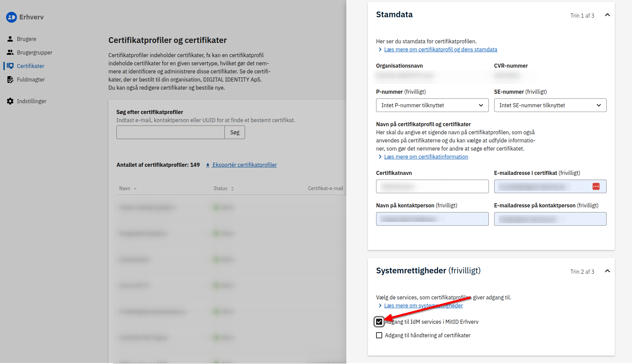Click the certificate profile search field

coord(171,132)
